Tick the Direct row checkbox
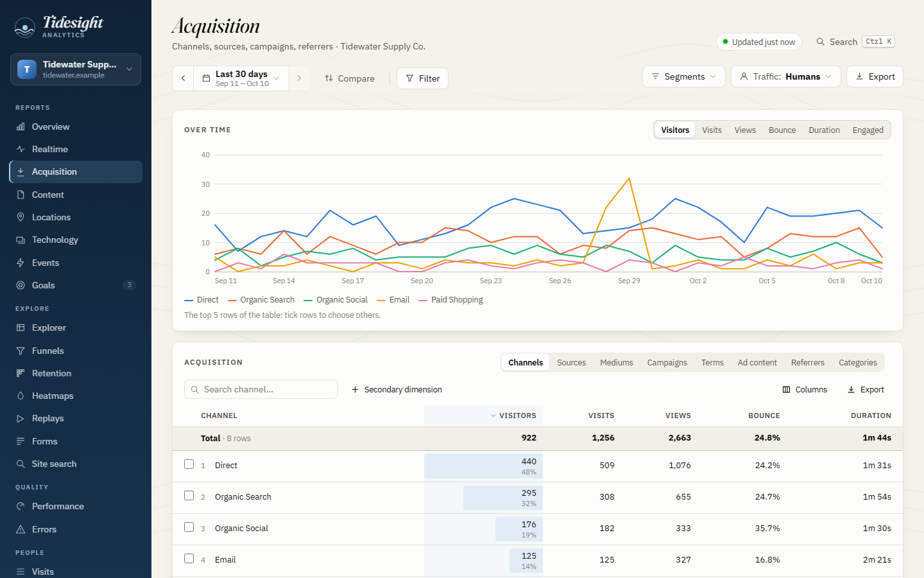Viewport: 924px width, 578px height. point(189,464)
